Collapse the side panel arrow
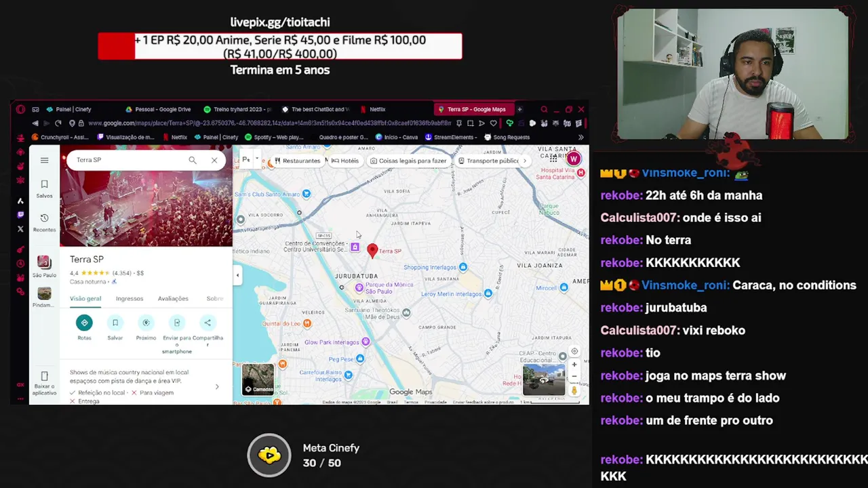The width and height of the screenshot is (868, 488). pyautogui.click(x=237, y=275)
